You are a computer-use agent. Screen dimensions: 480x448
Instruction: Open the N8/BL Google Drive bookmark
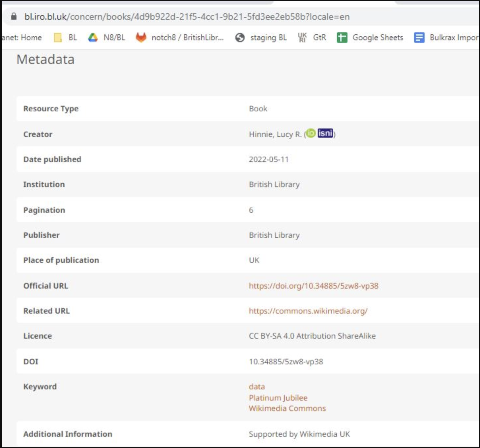[x=107, y=38]
